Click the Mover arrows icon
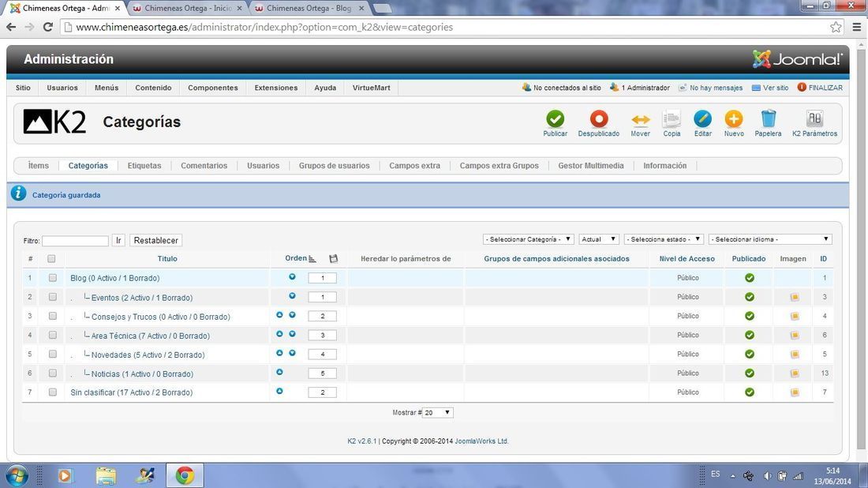Screen dimensions: 868x488 pyautogui.click(x=641, y=119)
